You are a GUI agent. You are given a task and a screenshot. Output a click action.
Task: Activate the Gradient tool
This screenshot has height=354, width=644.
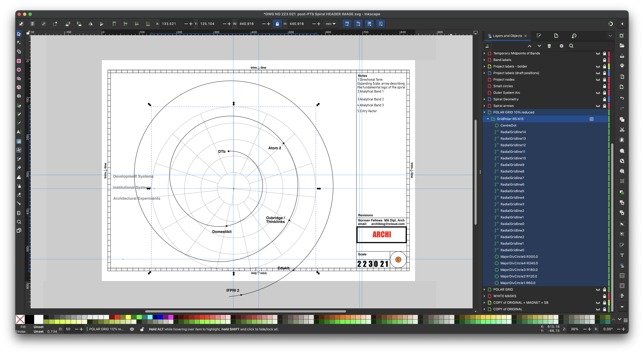(x=19, y=141)
